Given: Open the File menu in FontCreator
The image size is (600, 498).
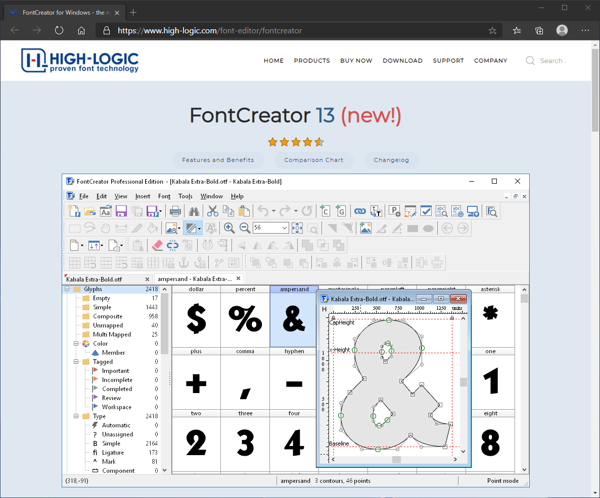Looking at the screenshot, I should [84, 196].
